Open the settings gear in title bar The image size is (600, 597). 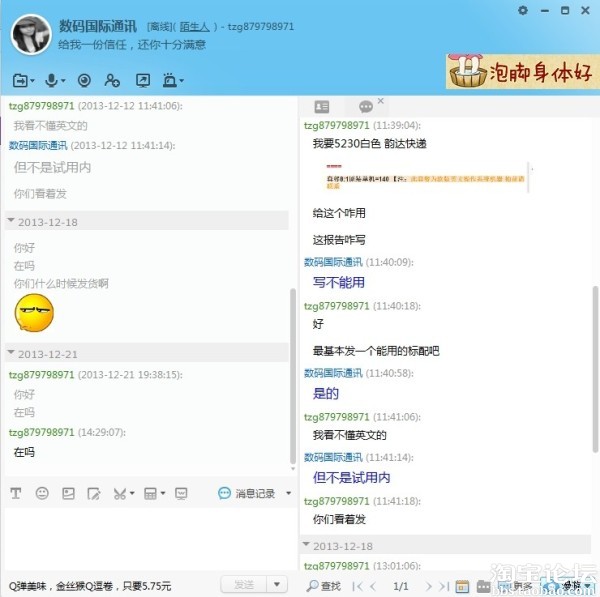click(523, 10)
